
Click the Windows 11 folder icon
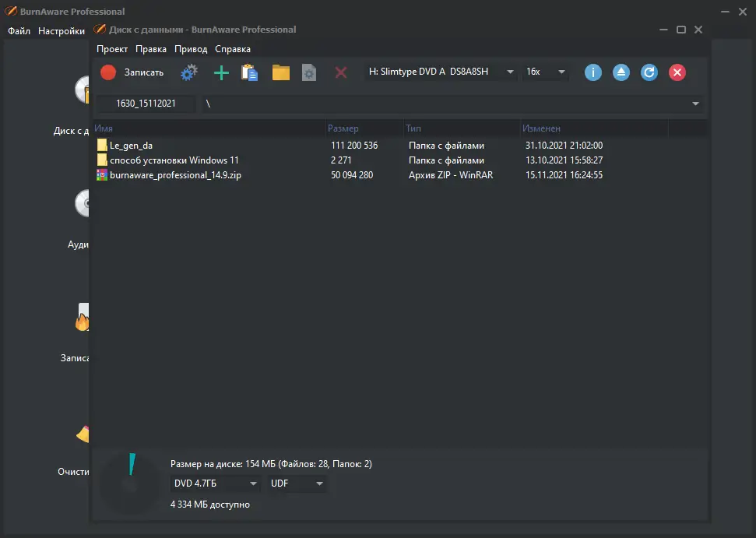pyautogui.click(x=102, y=160)
